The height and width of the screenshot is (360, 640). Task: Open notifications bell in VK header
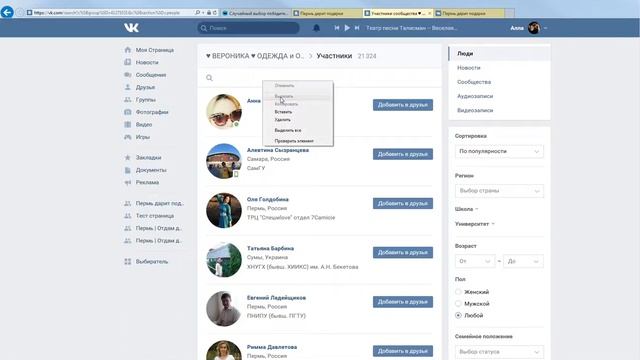tap(316, 28)
